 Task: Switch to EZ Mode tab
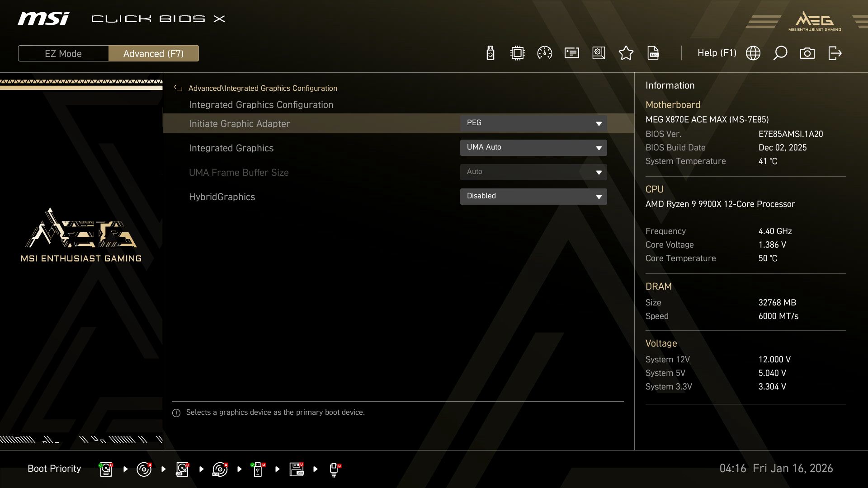click(63, 53)
